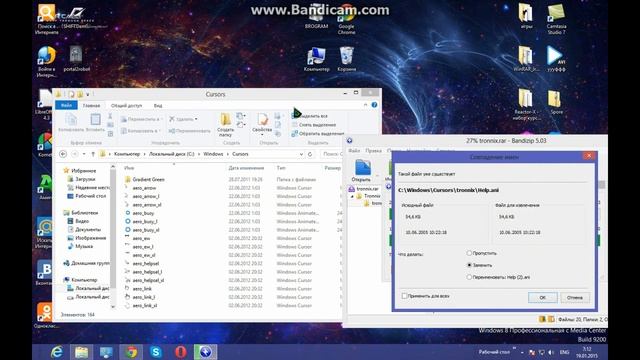Image resolution: width=640 pixels, height=360 pixels.
Task: Click the Создать папку icon
Action: pos(225,125)
